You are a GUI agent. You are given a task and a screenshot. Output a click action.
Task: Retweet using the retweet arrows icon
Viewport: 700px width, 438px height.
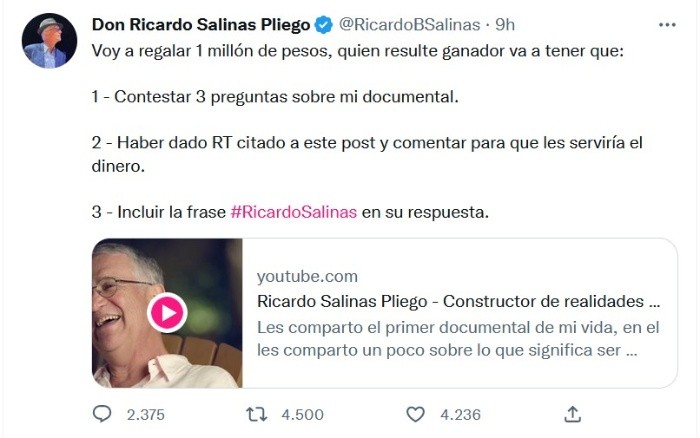pyautogui.click(x=257, y=414)
